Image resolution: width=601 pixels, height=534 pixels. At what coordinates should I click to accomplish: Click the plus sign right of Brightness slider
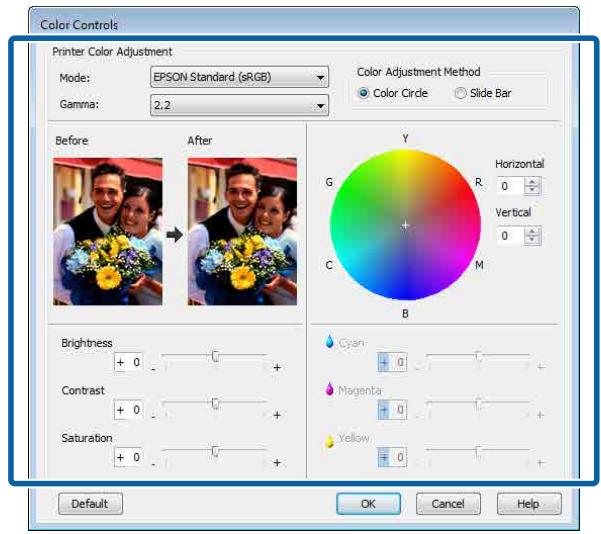pos(277,368)
